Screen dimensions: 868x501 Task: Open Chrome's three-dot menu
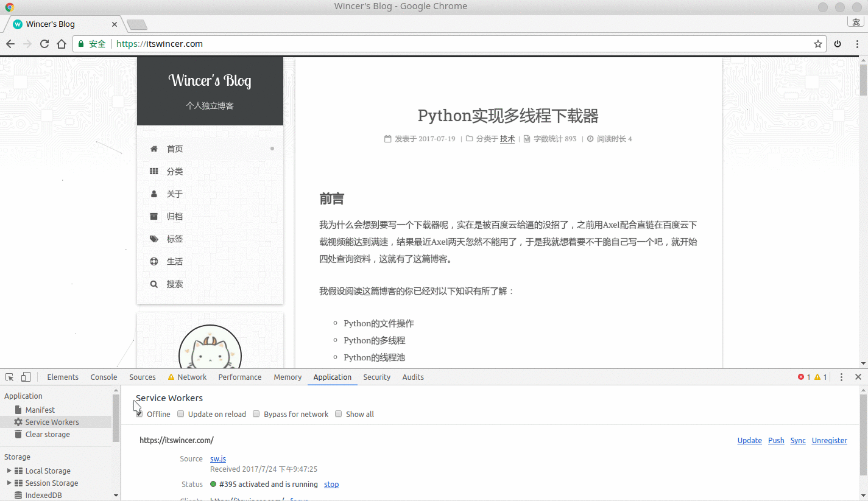[857, 44]
